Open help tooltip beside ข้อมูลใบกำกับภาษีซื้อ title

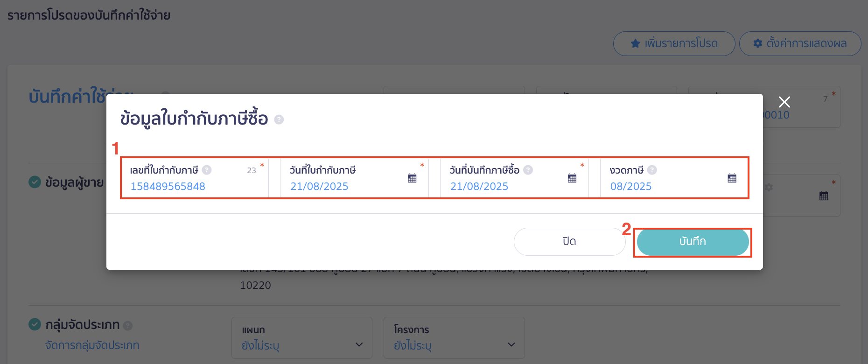pos(279,119)
